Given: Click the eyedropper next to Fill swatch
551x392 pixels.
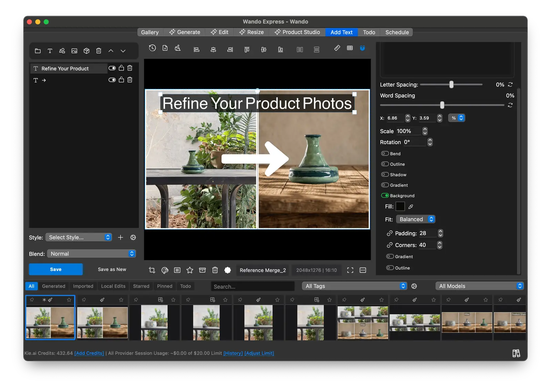Looking at the screenshot, I should click(x=411, y=207).
